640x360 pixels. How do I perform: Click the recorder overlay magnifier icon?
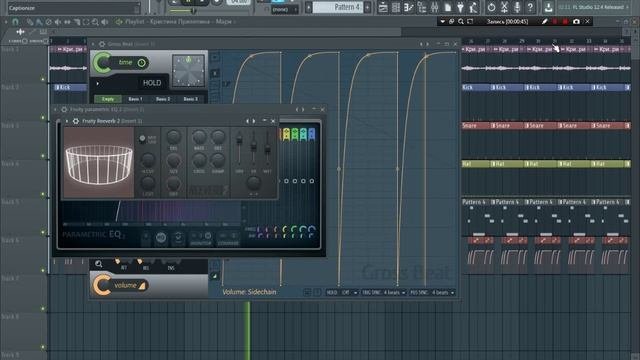click(461, 21)
